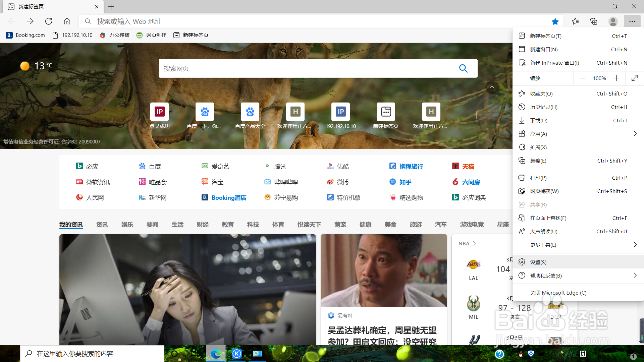644x362 pixels.
Task: Toggle the blue favorite star in address bar
Action: 555,21
